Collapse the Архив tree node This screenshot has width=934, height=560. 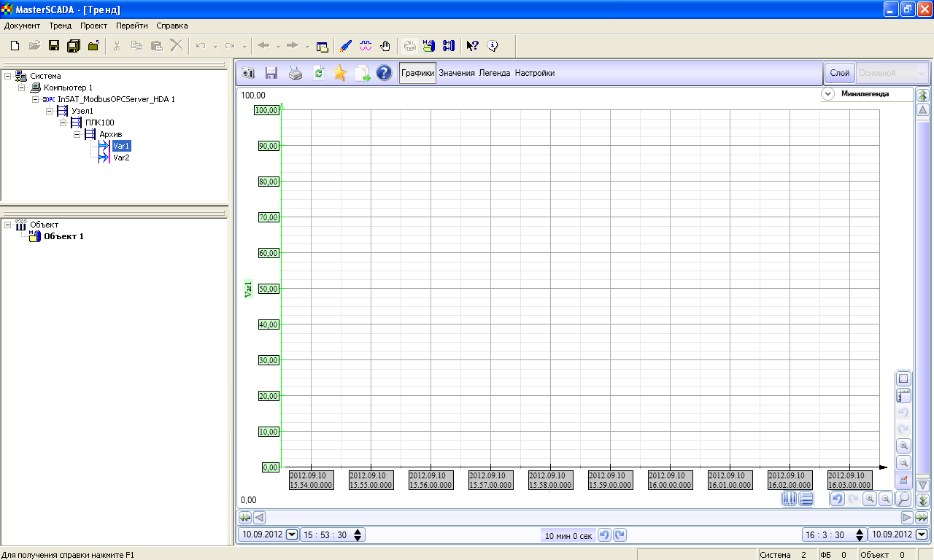pos(77,134)
